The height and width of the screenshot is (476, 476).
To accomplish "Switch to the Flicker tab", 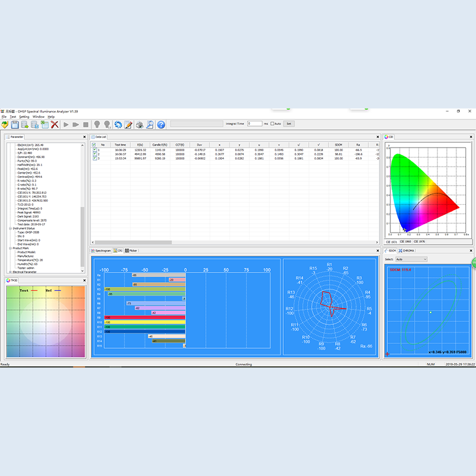I will click(x=131, y=250).
